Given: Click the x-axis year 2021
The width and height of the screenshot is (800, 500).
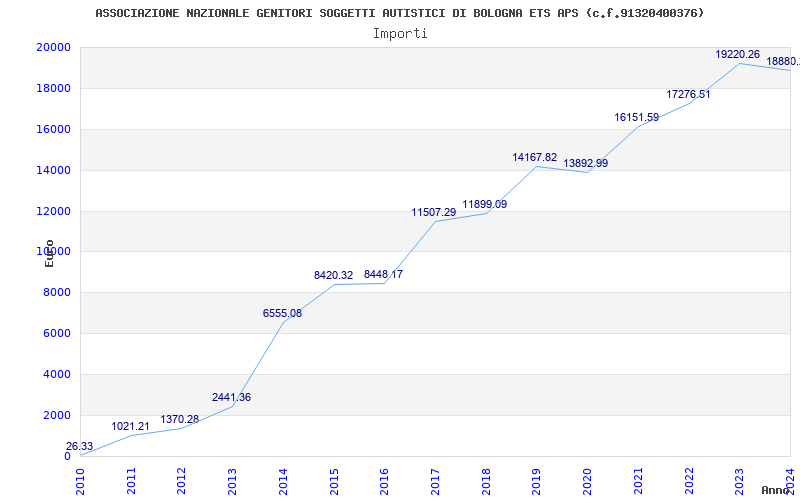Looking at the screenshot, I should [x=638, y=482].
